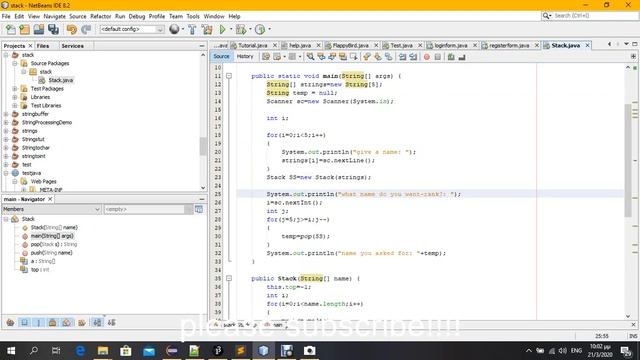The height and width of the screenshot is (360, 640).
Task: Click the Clean and Build Project icon
Action: pyautogui.click(x=207, y=29)
